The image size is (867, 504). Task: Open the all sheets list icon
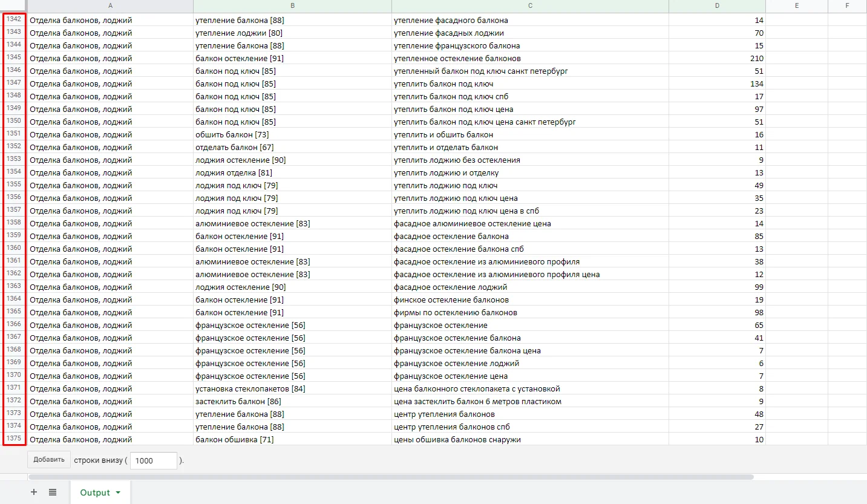53,493
